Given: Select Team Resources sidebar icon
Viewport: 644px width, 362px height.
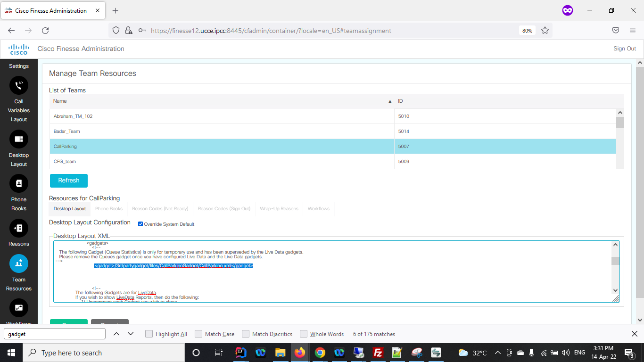Looking at the screenshot, I should [19, 263].
